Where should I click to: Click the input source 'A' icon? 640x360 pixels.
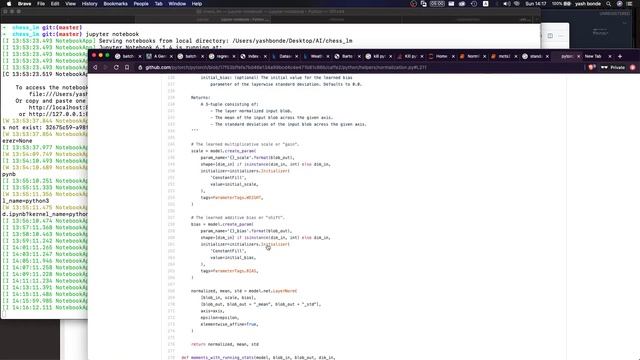pyautogui.click(x=485, y=4)
